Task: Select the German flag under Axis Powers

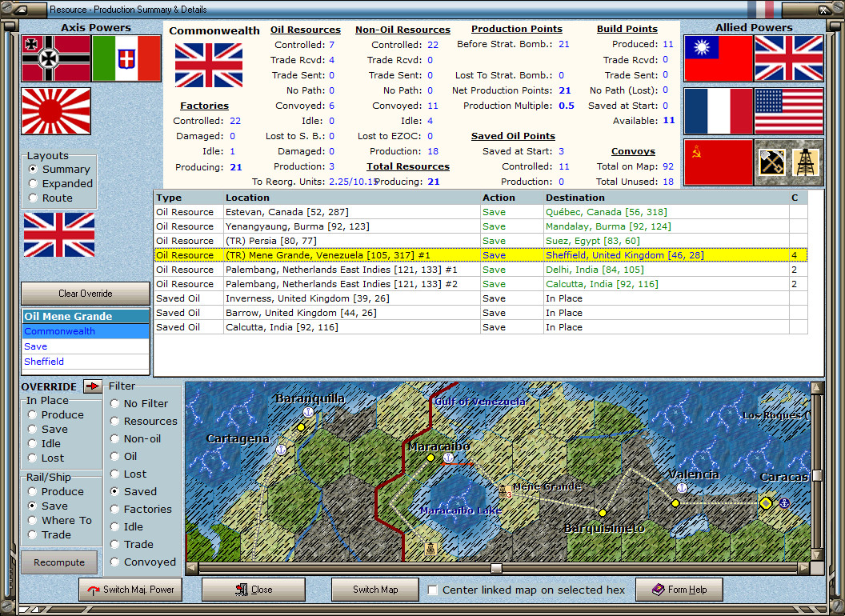Action: pos(55,58)
